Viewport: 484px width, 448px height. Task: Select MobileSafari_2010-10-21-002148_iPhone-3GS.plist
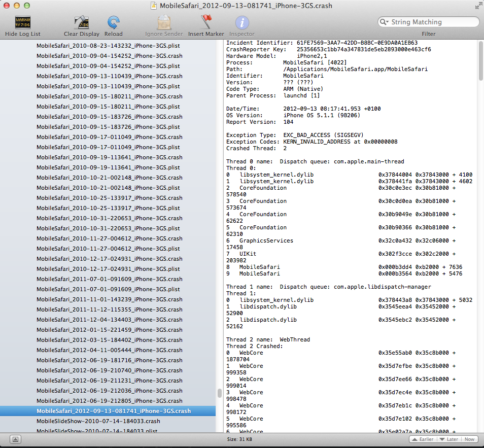[108, 188]
